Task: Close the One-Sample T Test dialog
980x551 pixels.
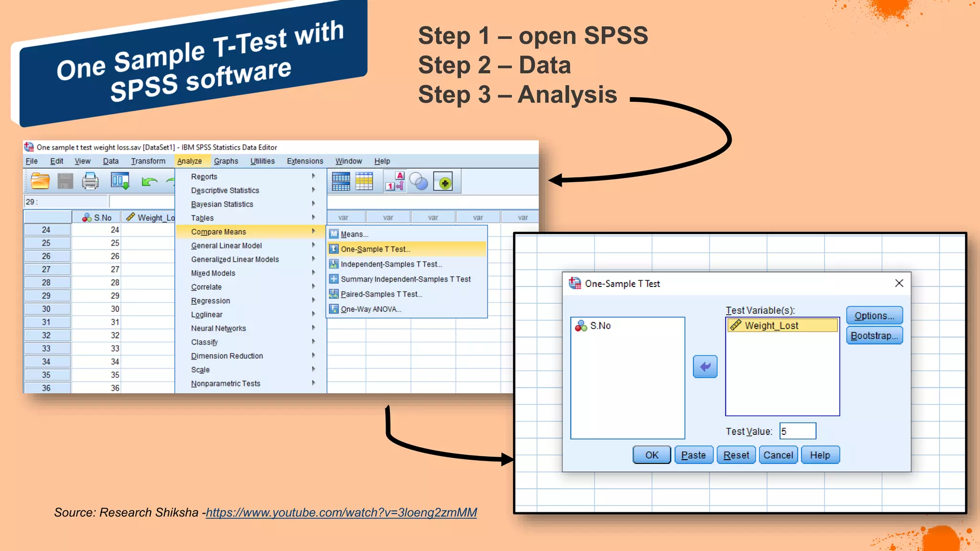Action: 899,283
